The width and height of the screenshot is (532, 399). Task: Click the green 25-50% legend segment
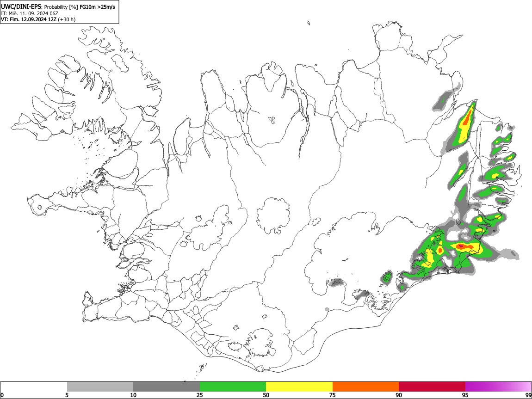(233, 387)
